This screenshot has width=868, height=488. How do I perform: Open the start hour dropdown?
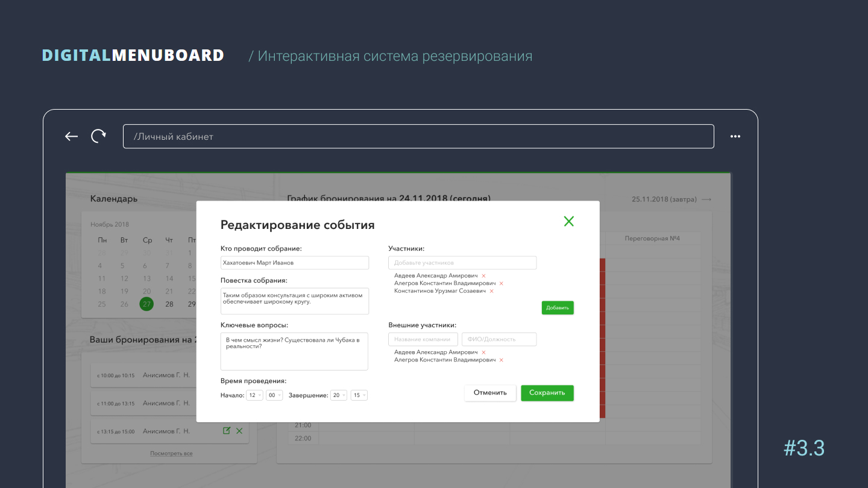[255, 395]
